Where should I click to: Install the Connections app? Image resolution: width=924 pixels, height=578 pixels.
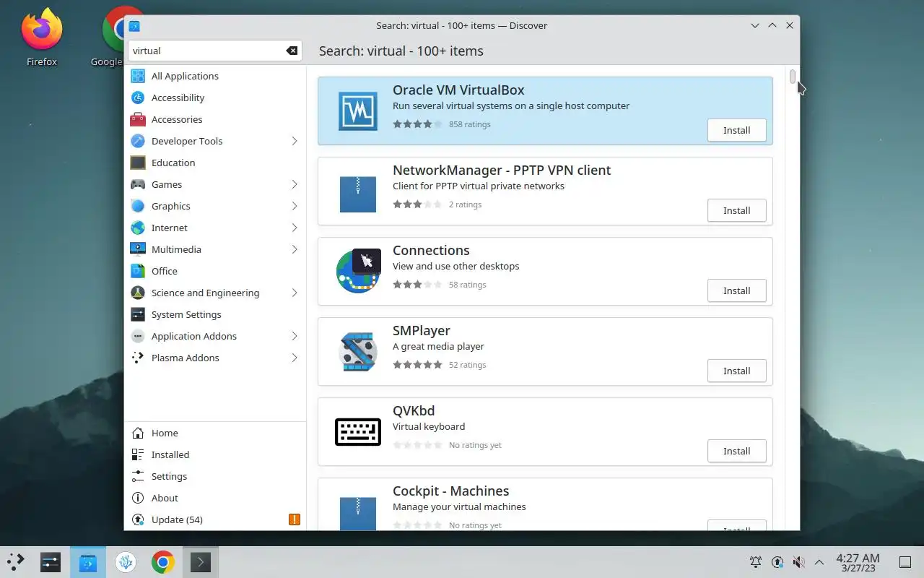pos(736,290)
